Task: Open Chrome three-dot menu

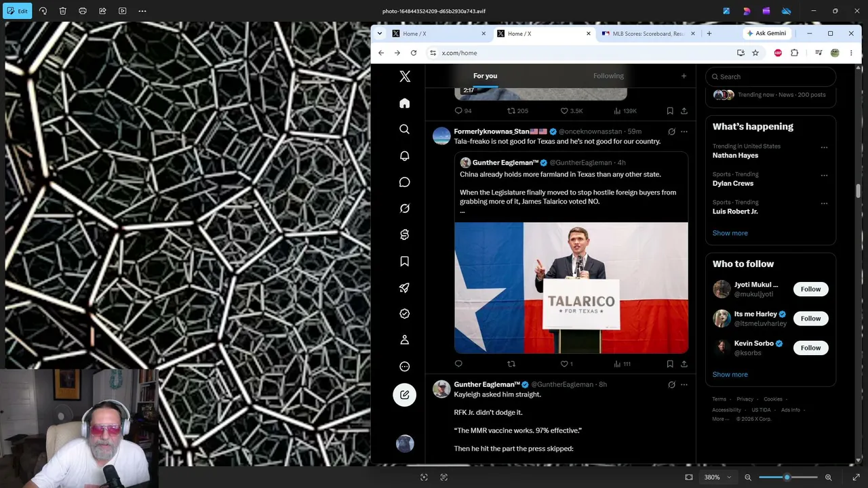Action: point(851,53)
